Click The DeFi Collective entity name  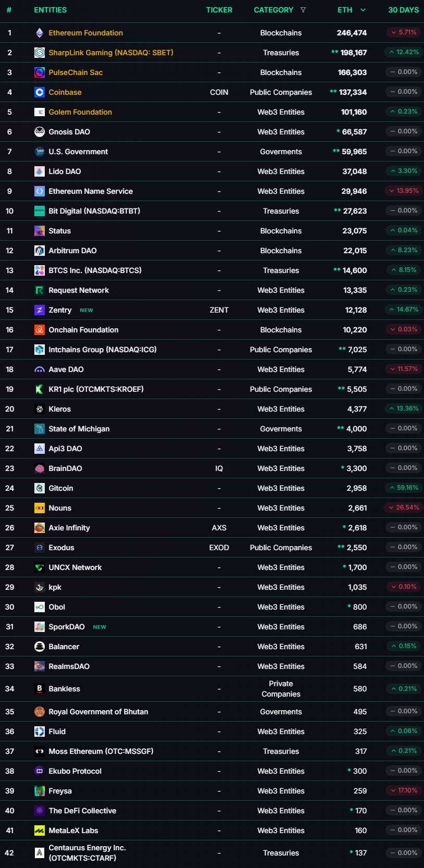click(x=82, y=811)
